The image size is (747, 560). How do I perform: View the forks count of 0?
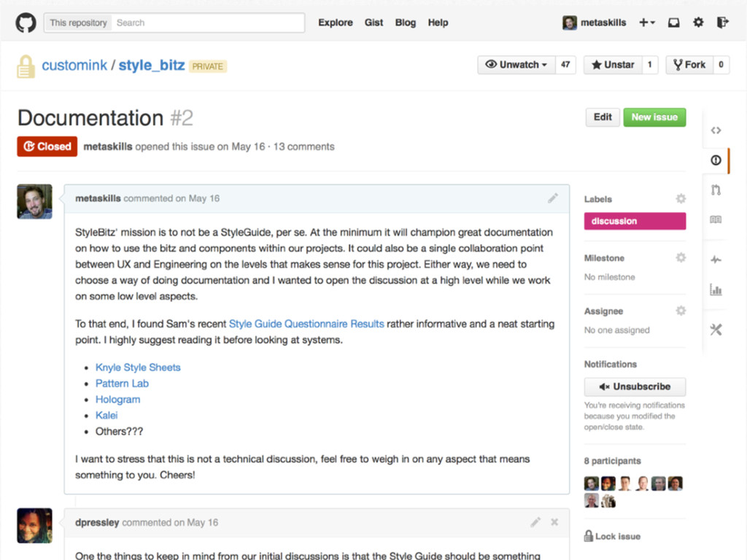point(721,65)
